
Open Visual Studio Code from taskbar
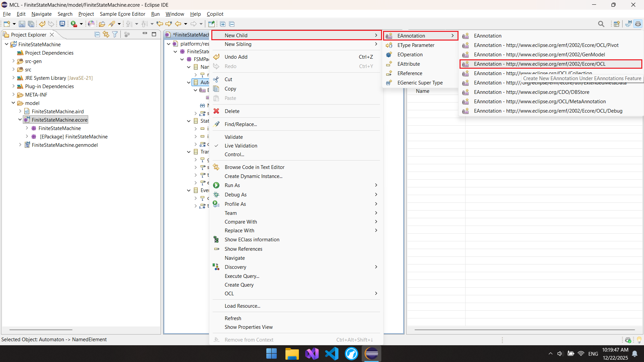(332, 354)
